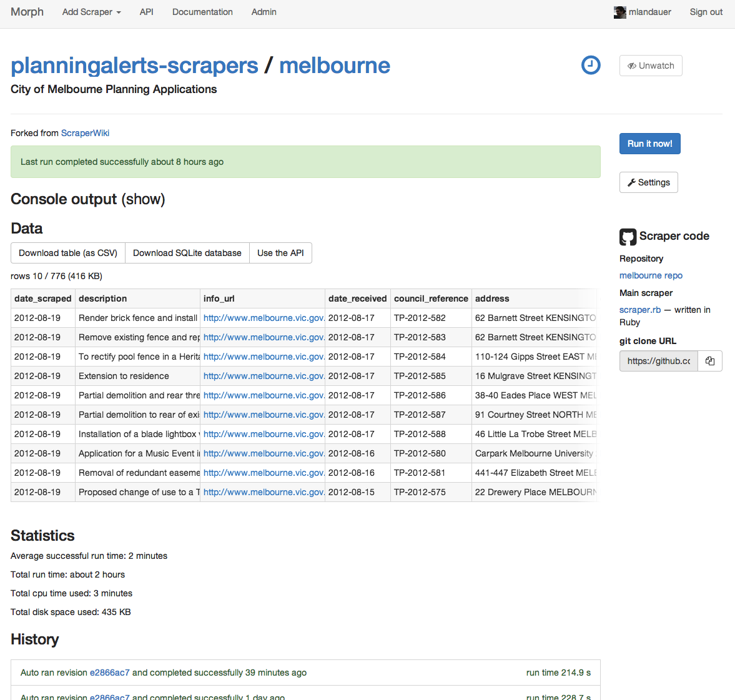The image size is (735, 700).
Task: Click the clock schedule icon near title
Action: (x=591, y=65)
